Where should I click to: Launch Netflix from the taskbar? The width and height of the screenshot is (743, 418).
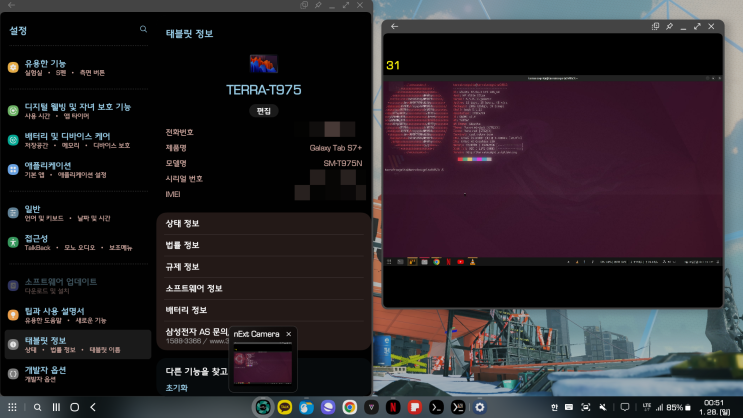pos(393,407)
